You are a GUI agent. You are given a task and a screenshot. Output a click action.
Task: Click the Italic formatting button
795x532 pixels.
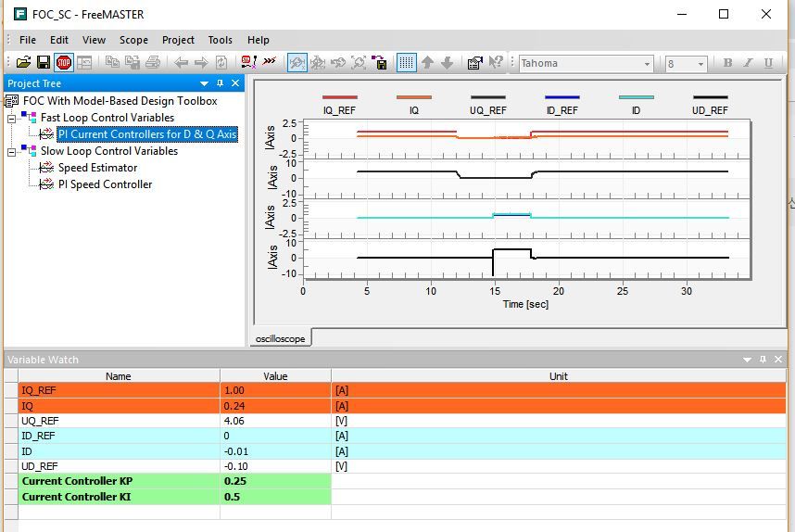[x=748, y=63]
